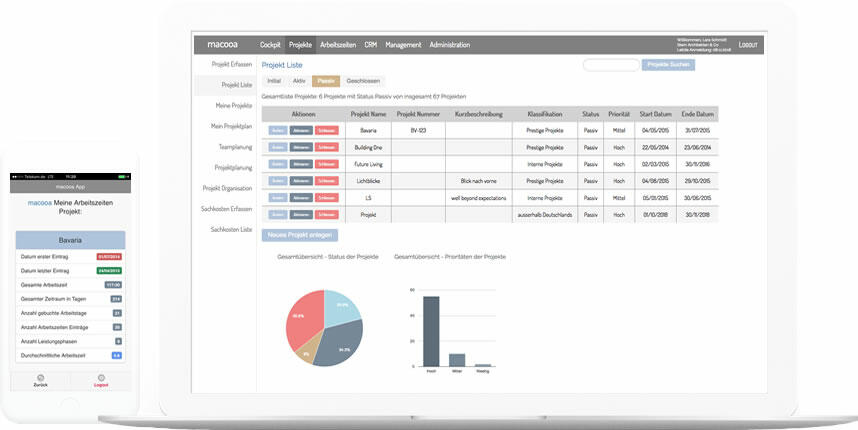
Task: Tap the Bavaria project header on phone
Action: [71, 240]
